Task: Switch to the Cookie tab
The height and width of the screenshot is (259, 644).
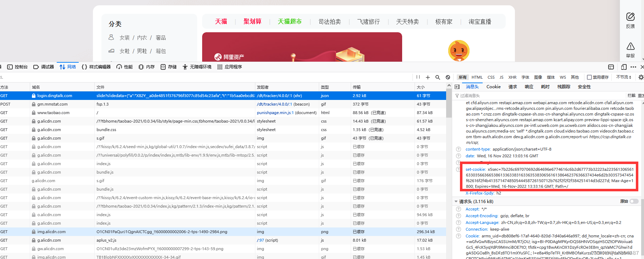Action: 493,87
